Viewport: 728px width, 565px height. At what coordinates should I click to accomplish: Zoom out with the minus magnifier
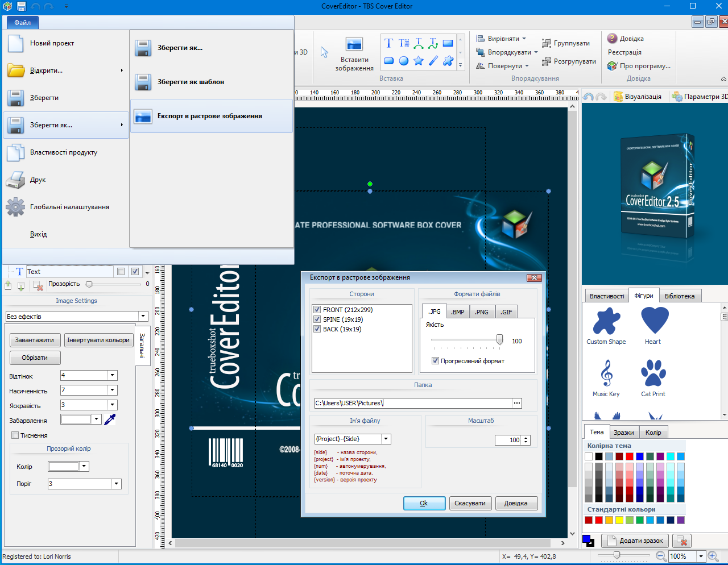tap(660, 556)
